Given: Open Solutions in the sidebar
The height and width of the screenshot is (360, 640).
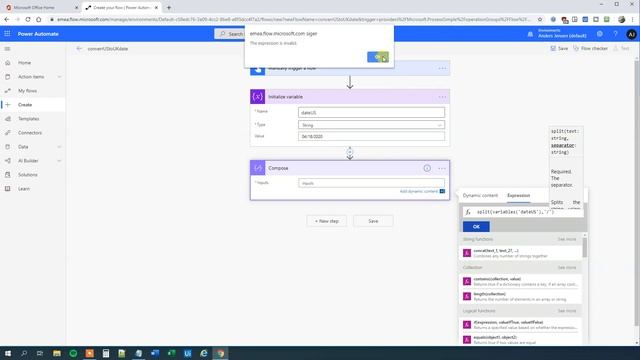Looking at the screenshot, I should tap(28, 175).
